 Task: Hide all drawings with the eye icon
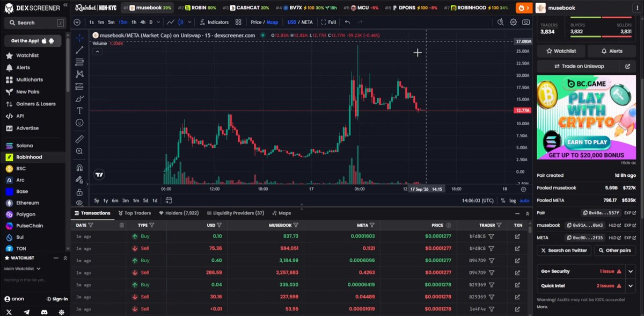point(79,203)
